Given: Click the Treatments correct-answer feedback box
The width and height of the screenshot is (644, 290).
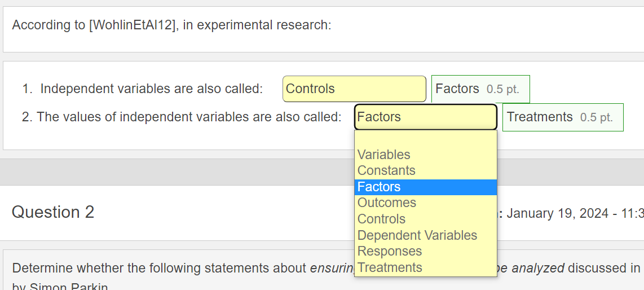Looking at the screenshot, I should click(x=562, y=117).
